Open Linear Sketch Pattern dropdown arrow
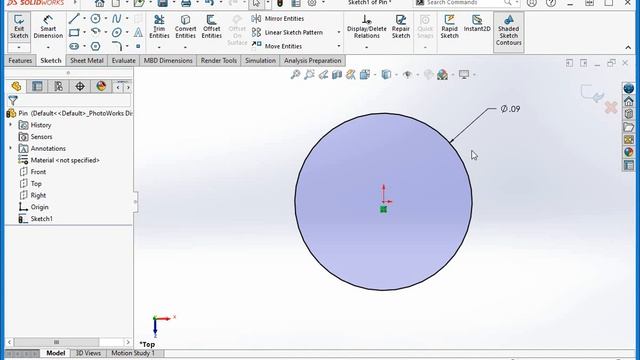Screen dimensions: 640x360 coord(338,32)
